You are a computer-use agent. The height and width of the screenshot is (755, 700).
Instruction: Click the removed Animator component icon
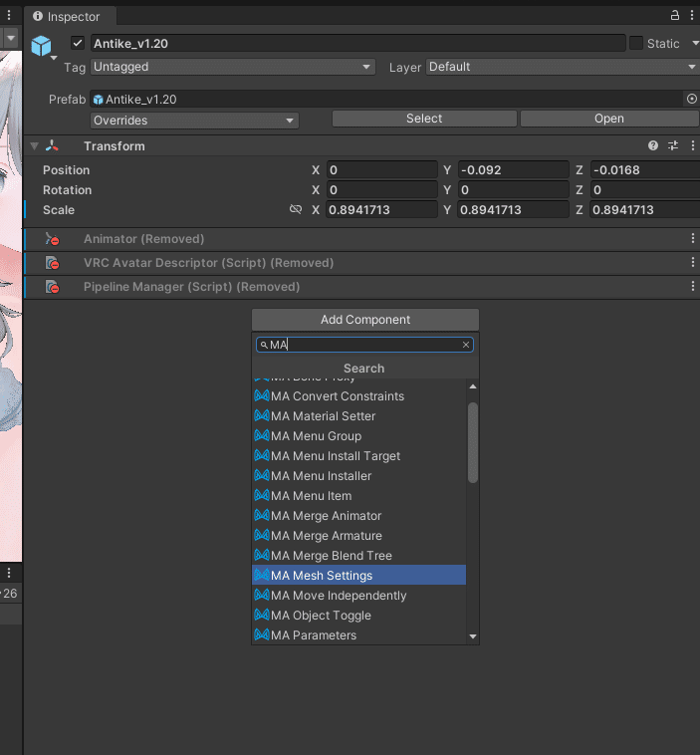[x=52, y=239]
